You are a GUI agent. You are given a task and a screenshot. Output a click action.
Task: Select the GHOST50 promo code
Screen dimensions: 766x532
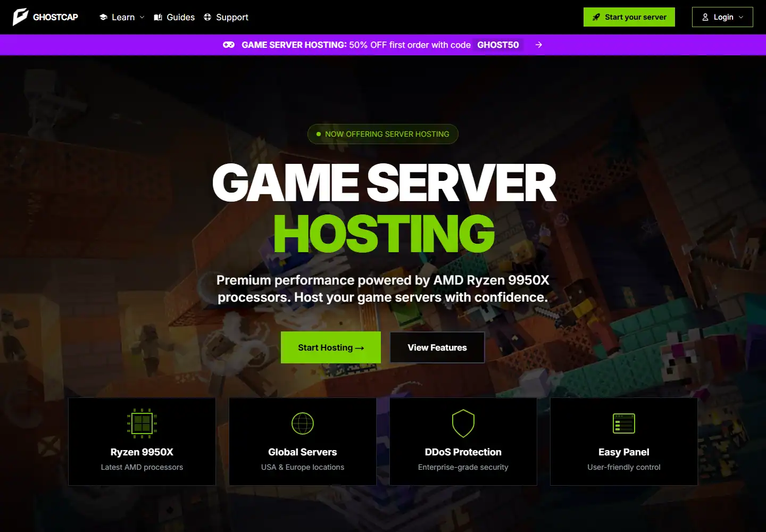point(498,45)
